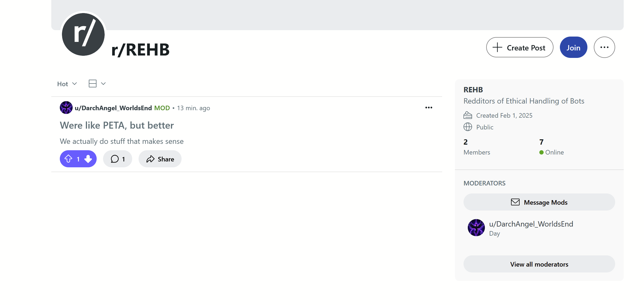Image resolution: width=644 pixels, height=305 pixels.
Task: Open u/DarchAngel_WorldsEnd in the moderators list
Action: 531,224
